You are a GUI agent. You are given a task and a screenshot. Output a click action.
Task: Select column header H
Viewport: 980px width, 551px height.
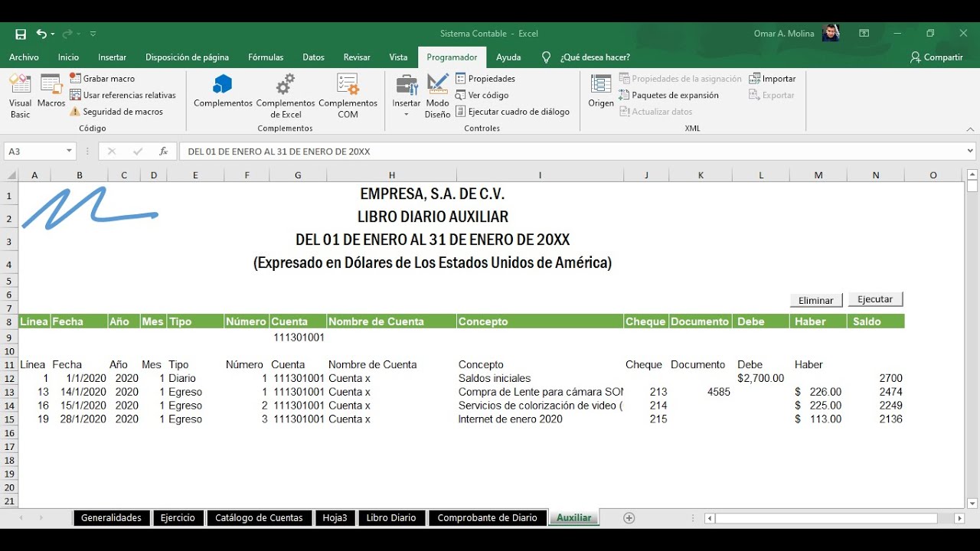(x=391, y=175)
